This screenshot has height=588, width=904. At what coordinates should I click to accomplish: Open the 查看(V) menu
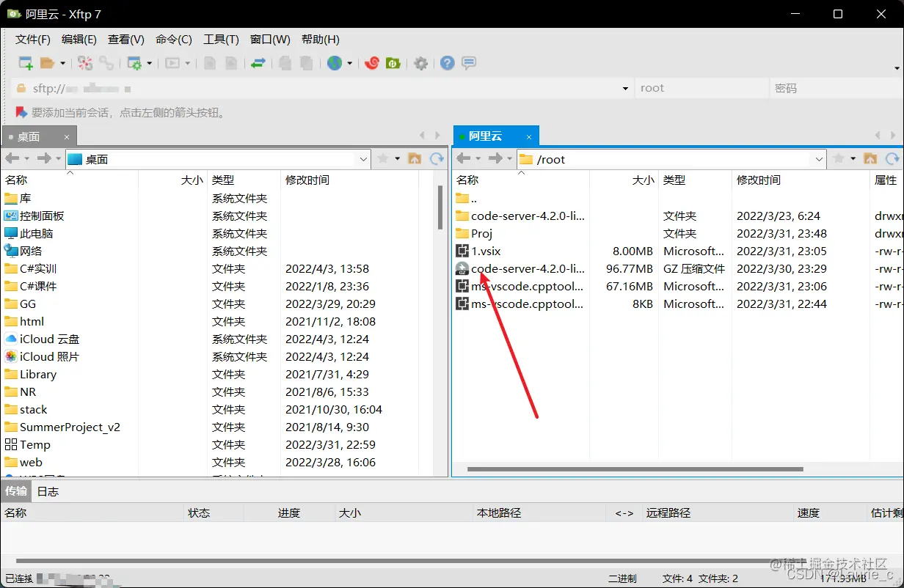coord(126,40)
